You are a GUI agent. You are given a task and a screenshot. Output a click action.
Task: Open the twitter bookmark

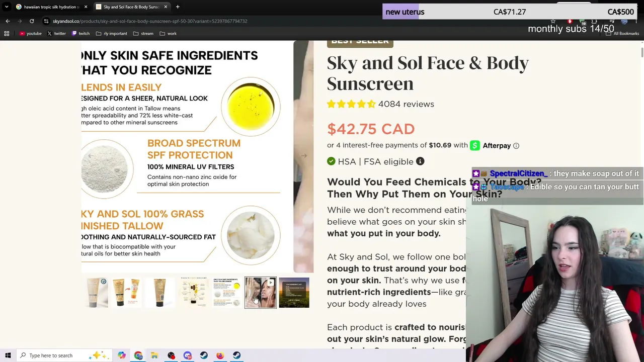[x=56, y=34]
